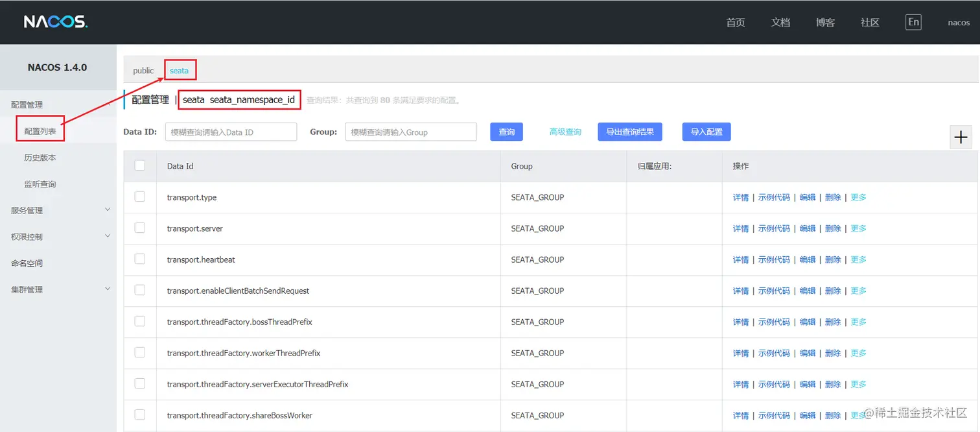Open 示例代码 for transport.server
980x432 pixels.
[774, 228]
